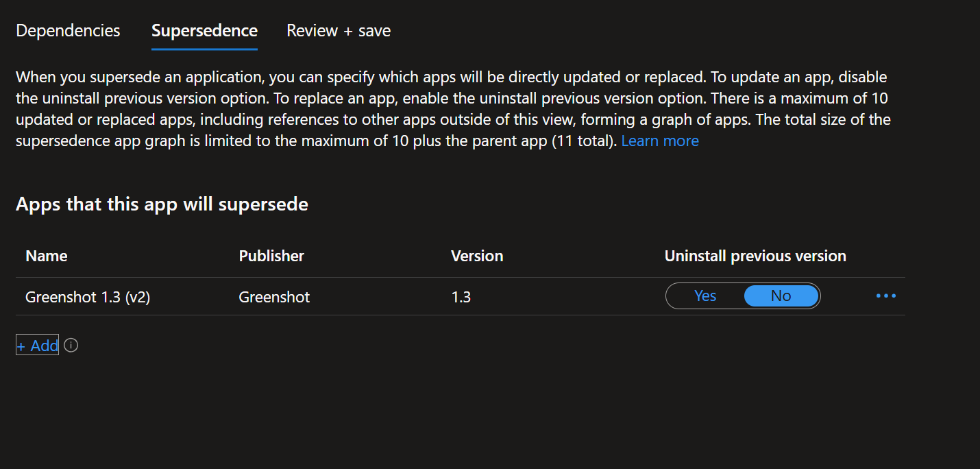
Task: Switch to the Dependencies tab
Action: 68,31
